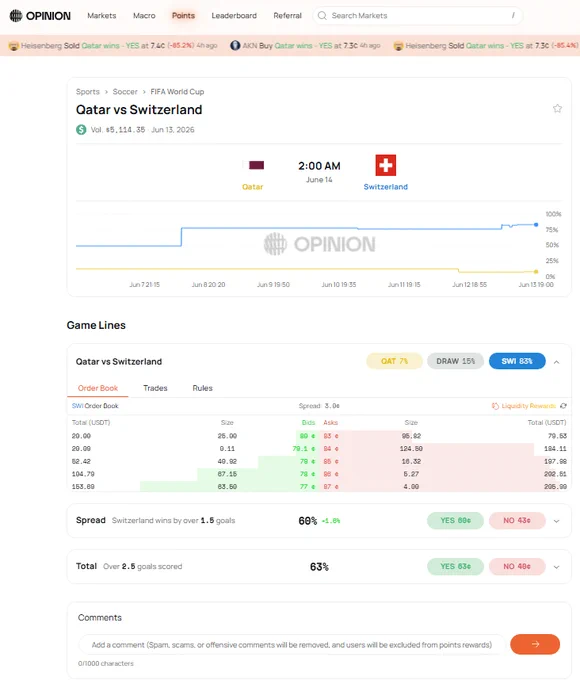580x680 pixels.
Task: Select the QAT 7% outcome
Action: click(x=394, y=361)
